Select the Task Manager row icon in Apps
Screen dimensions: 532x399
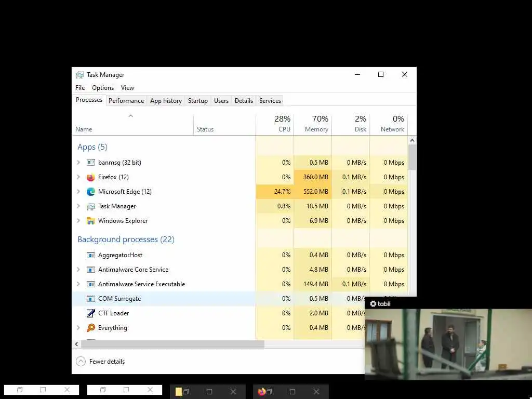(90, 206)
